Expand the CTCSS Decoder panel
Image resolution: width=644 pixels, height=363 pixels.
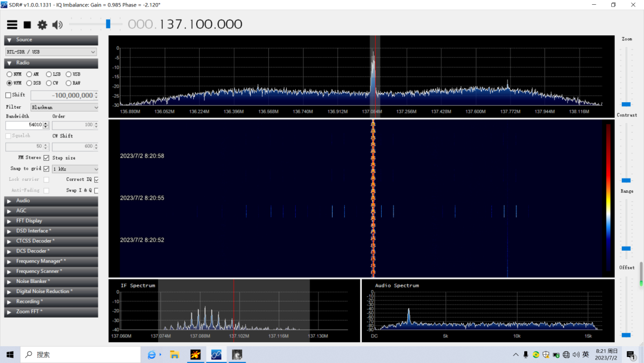(51, 241)
